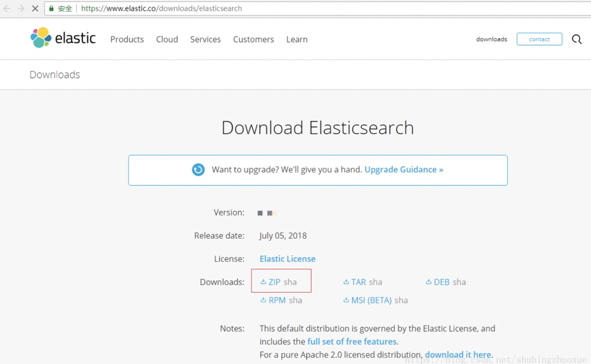
Task: Click the contact button
Action: tap(539, 39)
